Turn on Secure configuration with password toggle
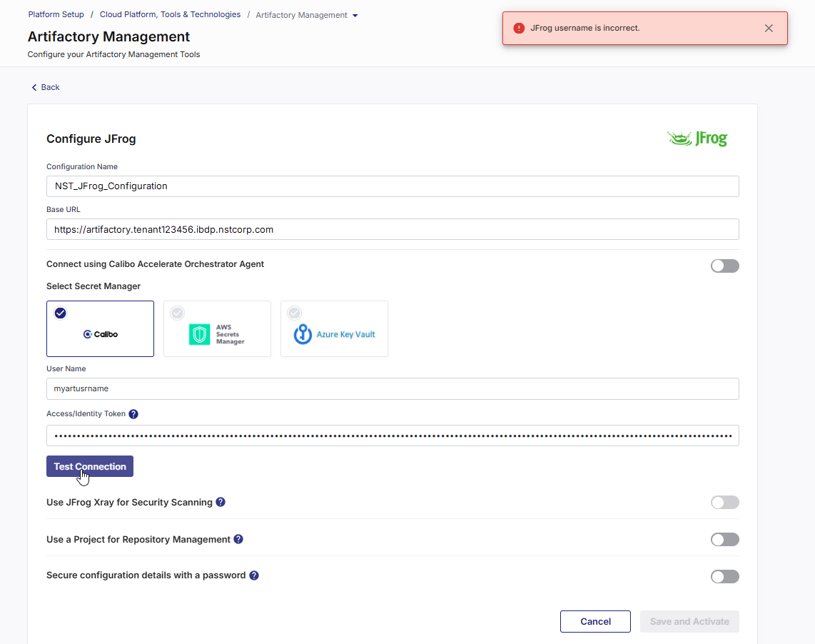 tap(724, 576)
